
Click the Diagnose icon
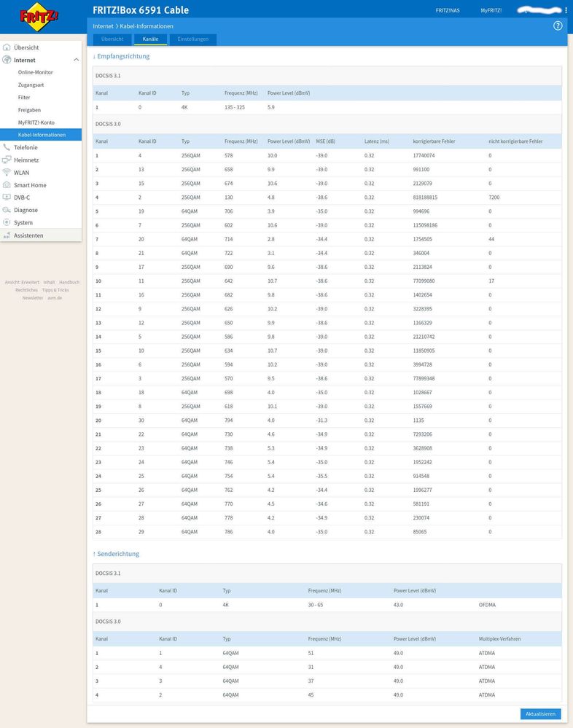[7, 210]
